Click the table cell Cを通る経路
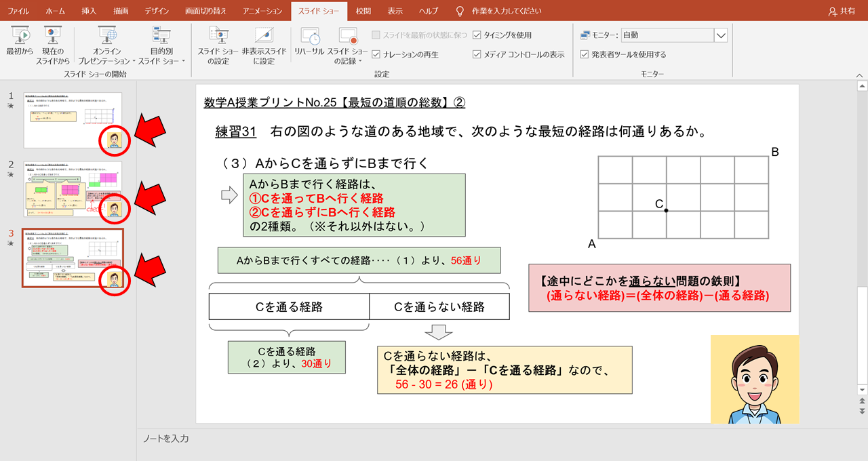Viewport: 868px width, 461px height. pos(289,306)
